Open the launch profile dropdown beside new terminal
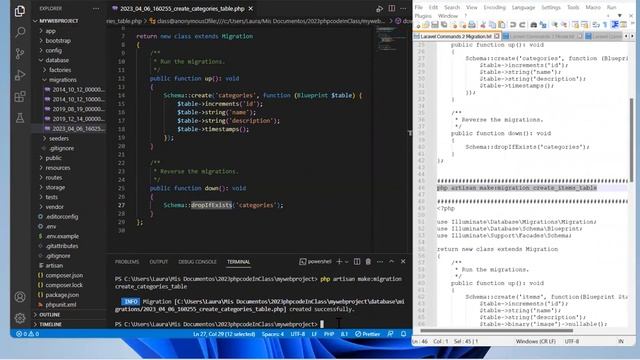This screenshot has height=360, width=640. [x=347, y=262]
